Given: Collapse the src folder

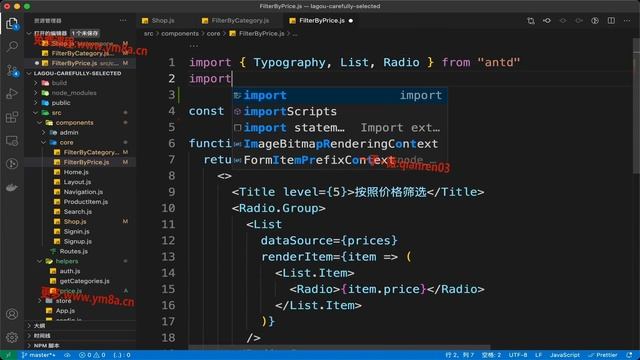Looking at the screenshot, I should [36, 113].
